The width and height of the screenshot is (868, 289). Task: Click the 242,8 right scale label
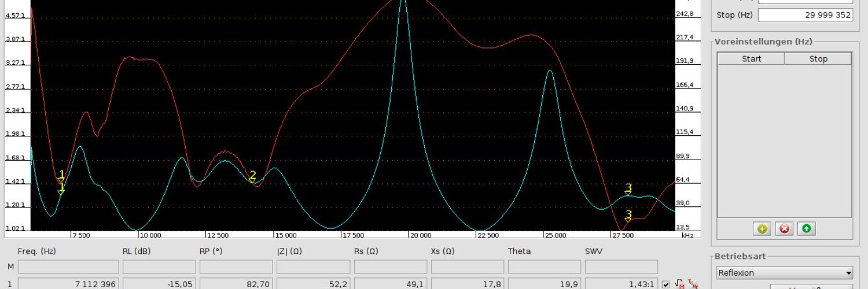coord(685,14)
